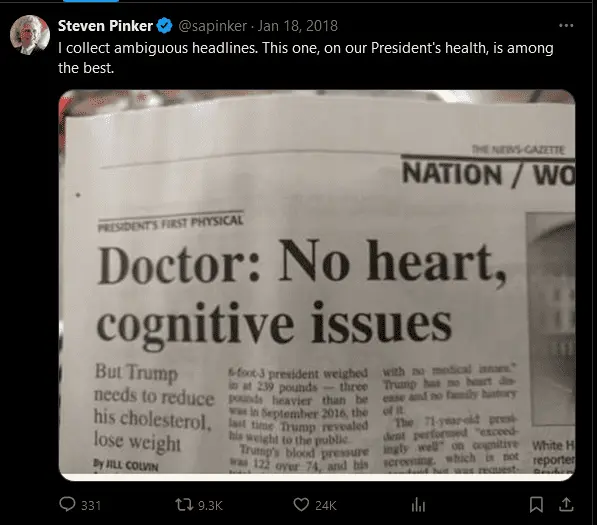Click the 24K likes count
This screenshot has height=525, width=597.
pos(326,506)
